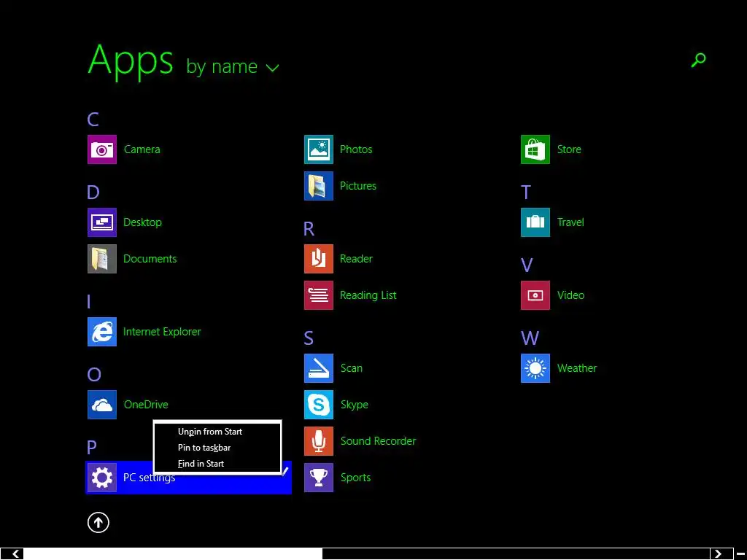Screen dimensions: 747x560
Task: Click the 'Store' label
Action: [x=569, y=149]
